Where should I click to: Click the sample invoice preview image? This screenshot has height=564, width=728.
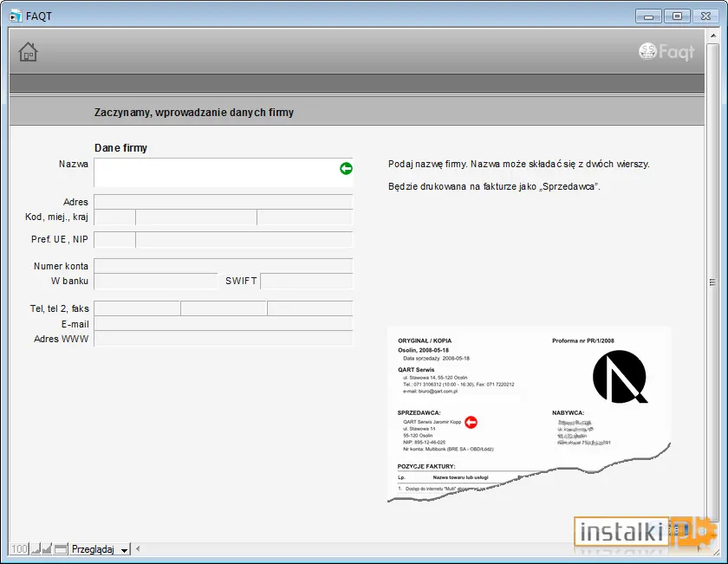click(x=530, y=414)
